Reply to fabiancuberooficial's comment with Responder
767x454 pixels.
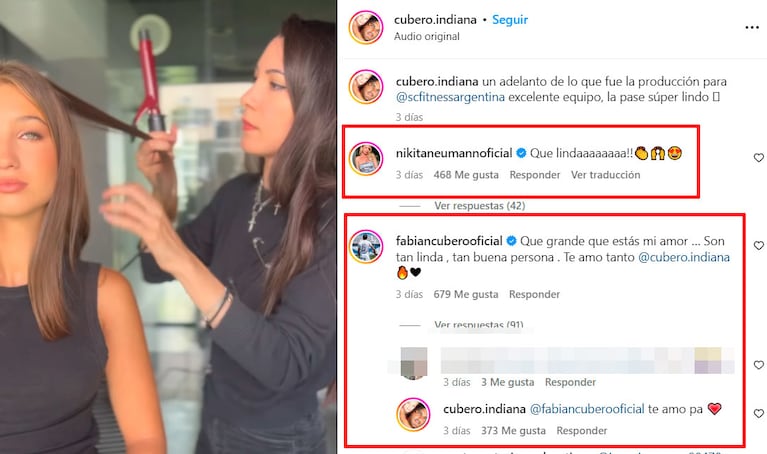coord(534,294)
